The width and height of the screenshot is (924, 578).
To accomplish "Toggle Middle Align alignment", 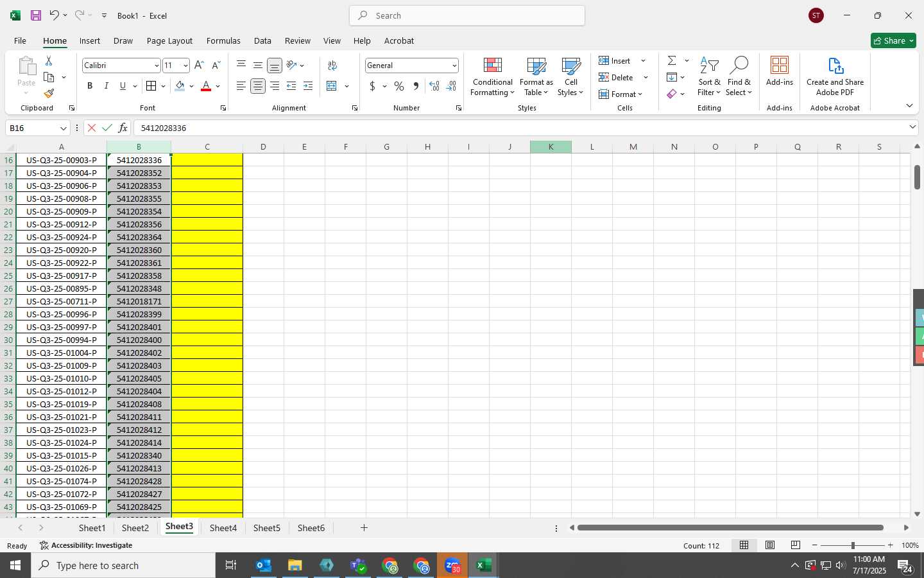I will click(258, 66).
